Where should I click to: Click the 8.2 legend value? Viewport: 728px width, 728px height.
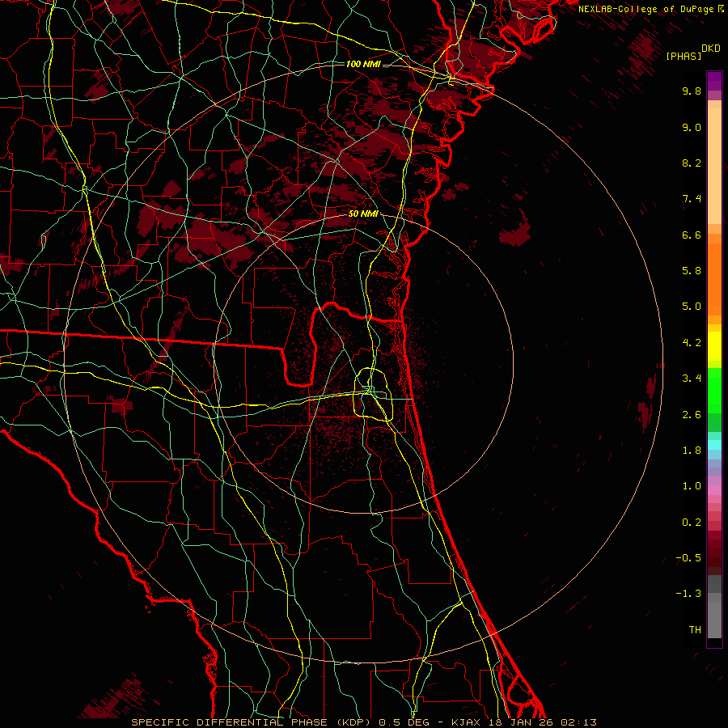(x=692, y=163)
